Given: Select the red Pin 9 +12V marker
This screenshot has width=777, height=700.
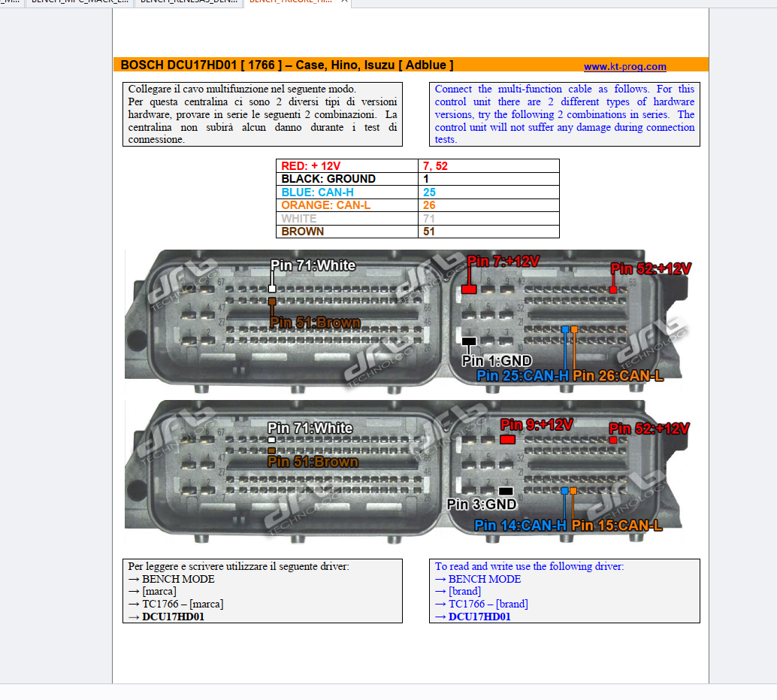Looking at the screenshot, I should click(507, 439).
